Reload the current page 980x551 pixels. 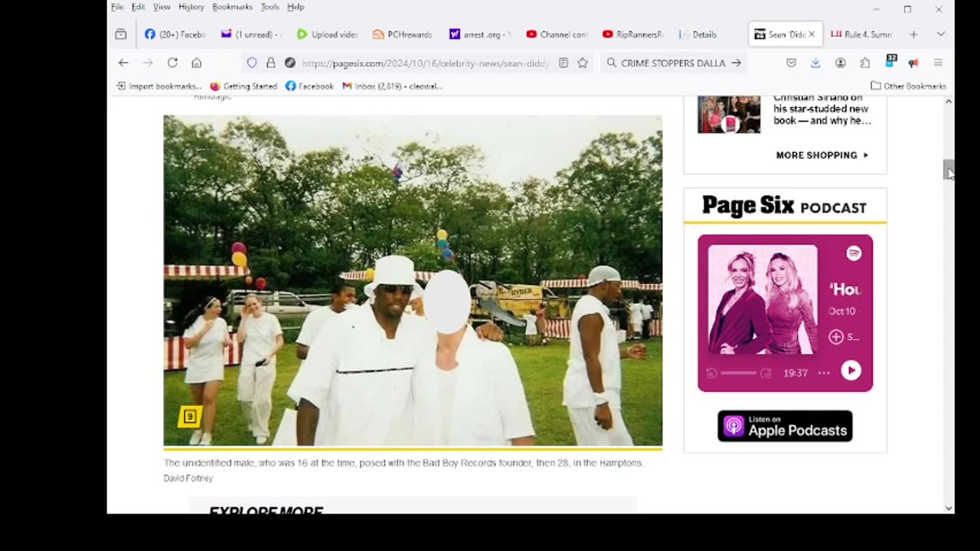(172, 63)
